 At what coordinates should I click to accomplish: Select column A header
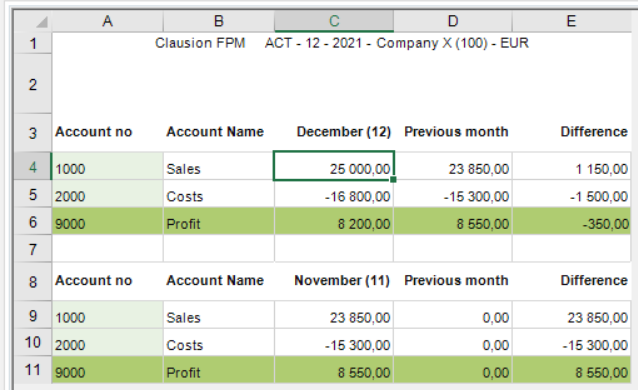pyautogui.click(x=107, y=21)
